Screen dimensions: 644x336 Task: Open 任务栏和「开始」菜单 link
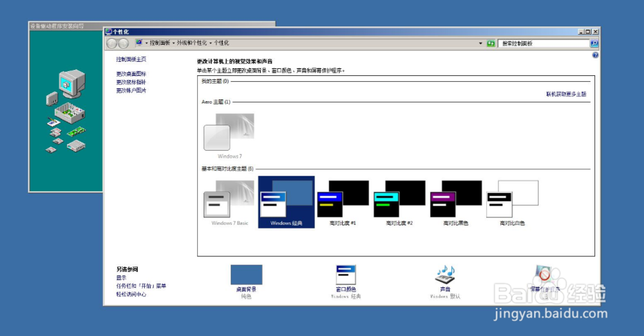pyautogui.click(x=141, y=286)
